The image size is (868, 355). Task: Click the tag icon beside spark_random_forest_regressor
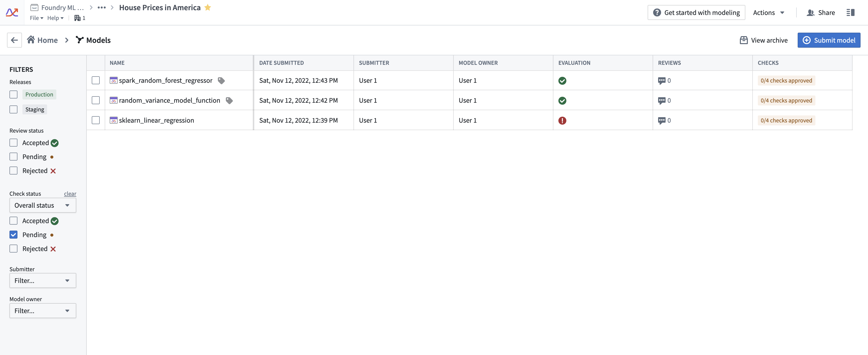click(x=221, y=81)
